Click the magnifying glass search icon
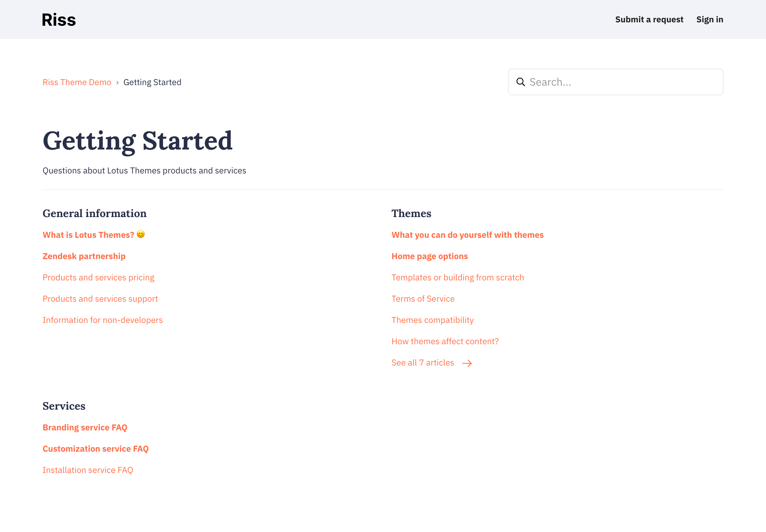Viewport: 766px width, 532px height. click(x=520, y=82)
